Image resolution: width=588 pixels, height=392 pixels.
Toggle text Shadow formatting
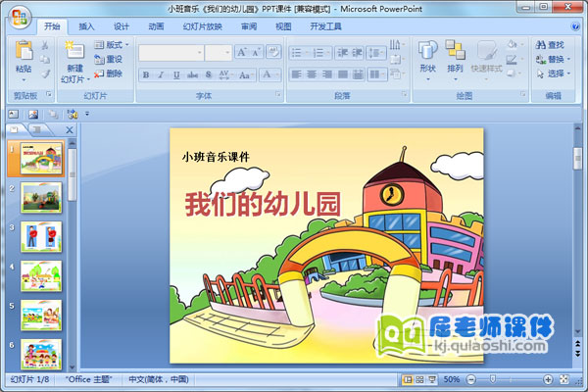tap(209, 75)
